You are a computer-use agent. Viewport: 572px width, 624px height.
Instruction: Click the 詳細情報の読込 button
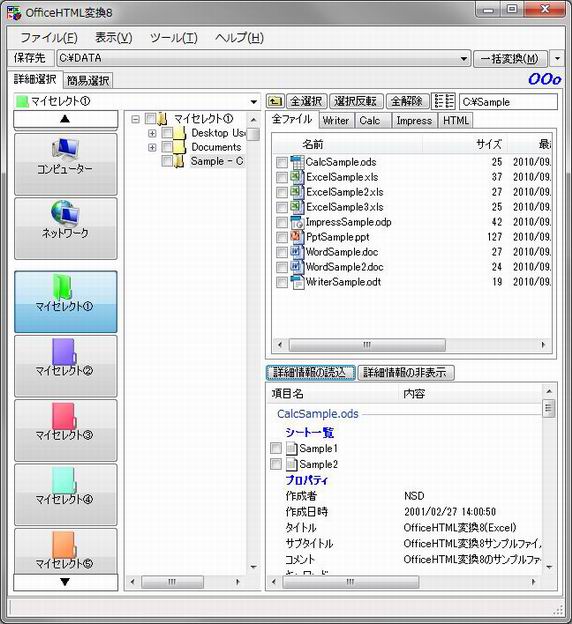coord(310,373)
